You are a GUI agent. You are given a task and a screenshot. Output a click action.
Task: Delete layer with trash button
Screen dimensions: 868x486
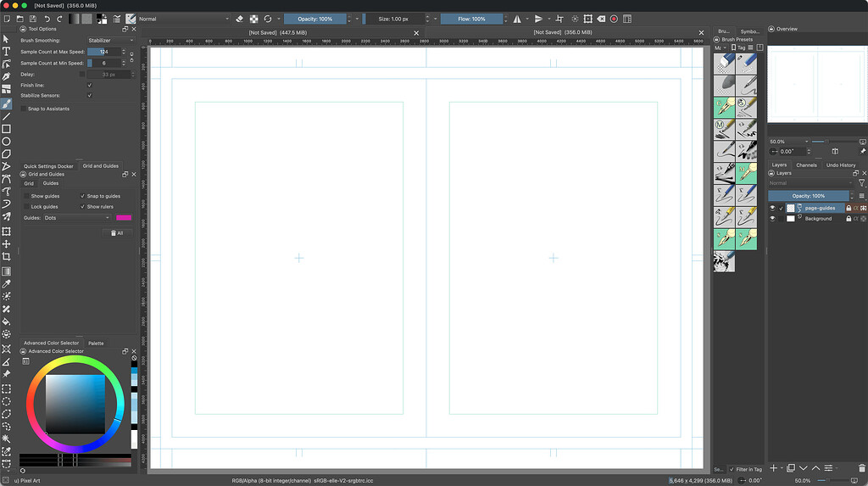[x=862, y=469]
